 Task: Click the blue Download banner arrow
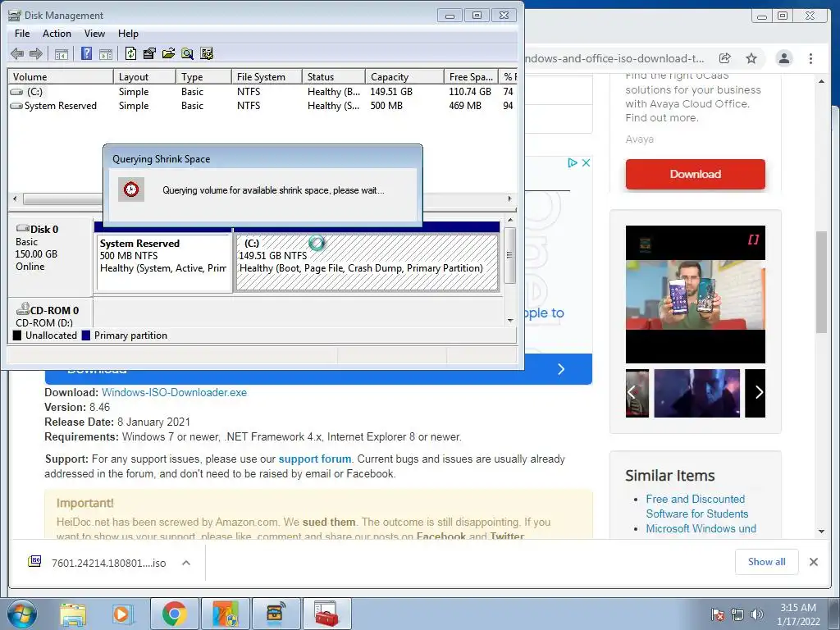[x=560, y=369]
